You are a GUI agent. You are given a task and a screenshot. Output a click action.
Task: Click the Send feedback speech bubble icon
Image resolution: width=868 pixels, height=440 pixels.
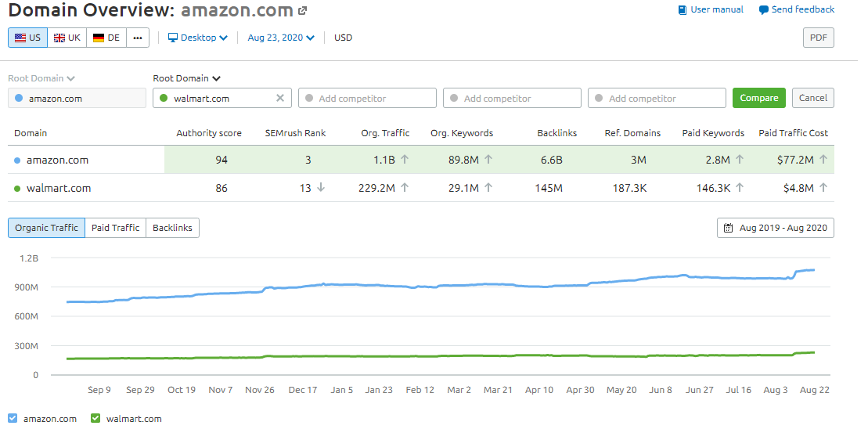click(763, 10)
